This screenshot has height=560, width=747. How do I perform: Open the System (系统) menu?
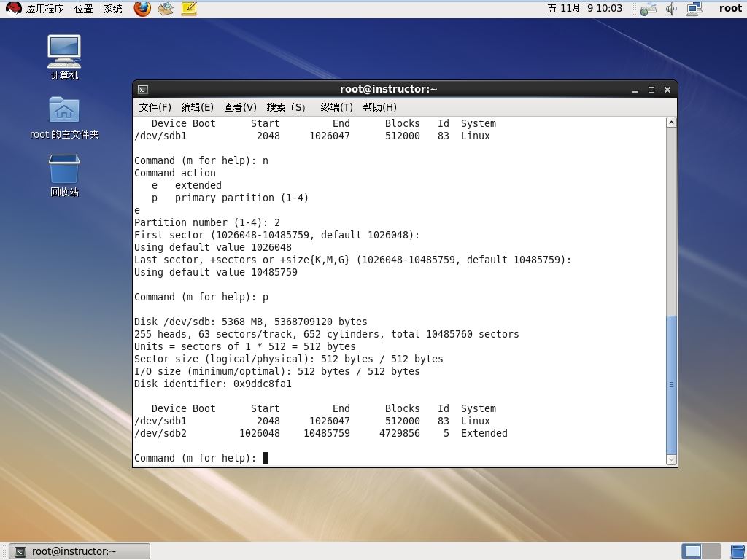tap(113, 9)
